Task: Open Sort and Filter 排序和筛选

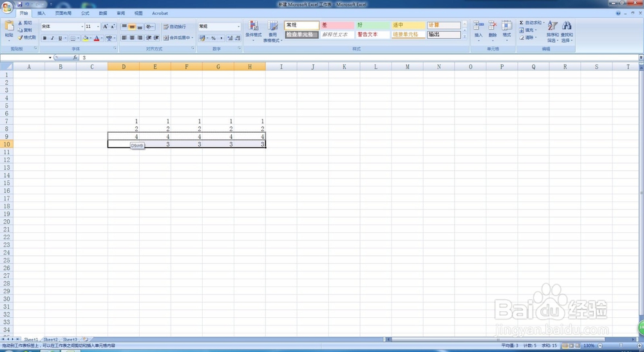Action: [x=553, y=31]
